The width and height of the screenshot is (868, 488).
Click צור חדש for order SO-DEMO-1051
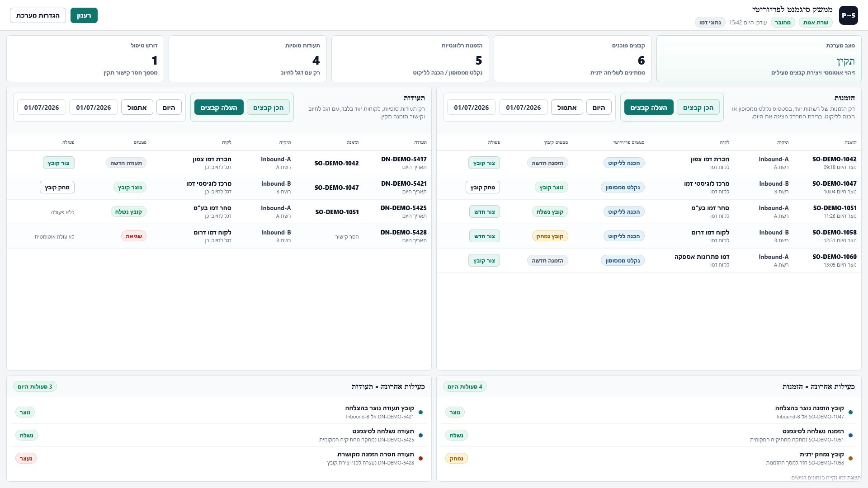pos(484,211)
